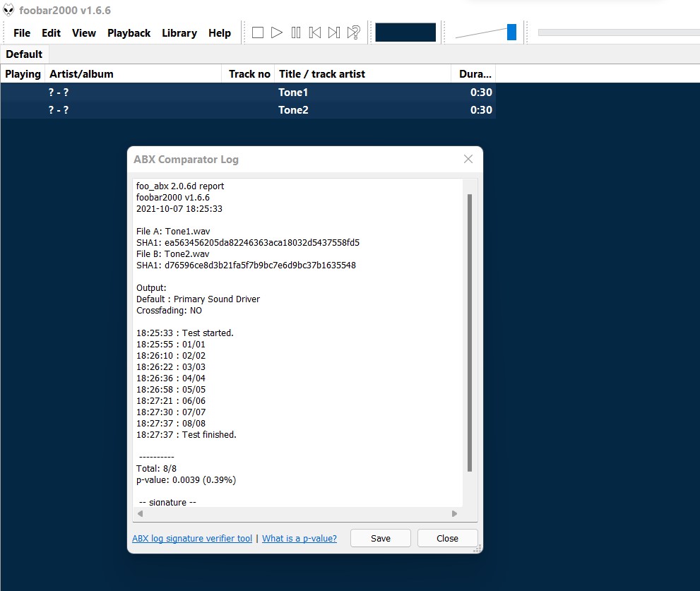Screen dimensions: 700x591
Task: Click the File A: Tone1.wav line
Action: click(173, 231)
